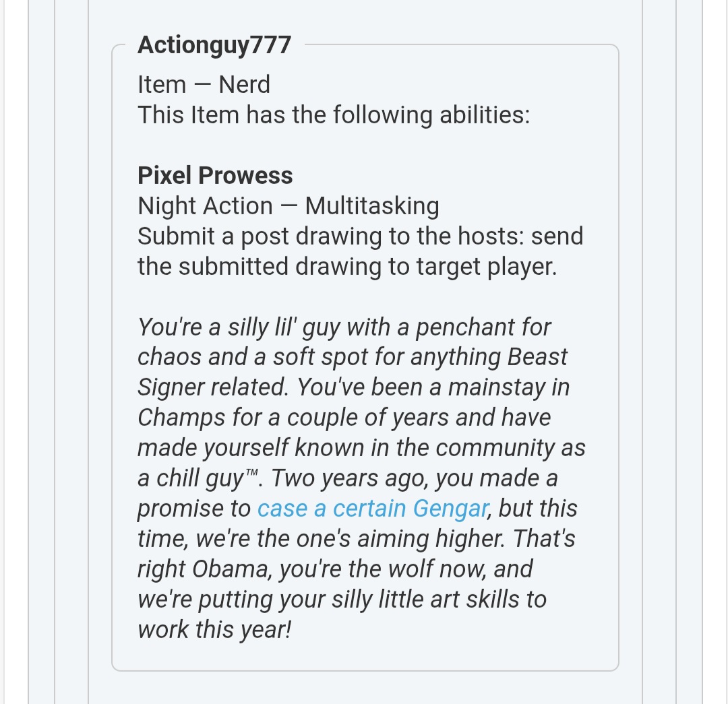Click "This Item has the following abilities:" text
Viewport: 728px width, 704px height.
(x=334, y=115)
